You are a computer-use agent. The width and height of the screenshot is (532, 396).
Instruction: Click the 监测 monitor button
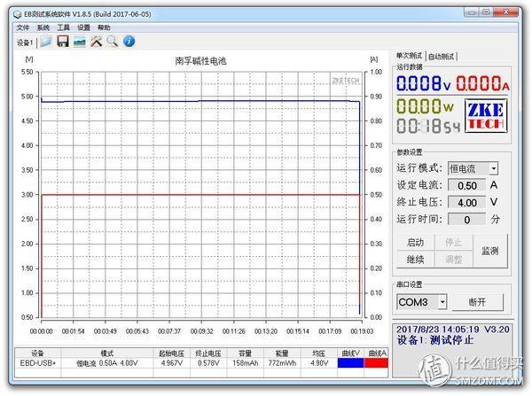pyautogui.click(x=489, y=251)
